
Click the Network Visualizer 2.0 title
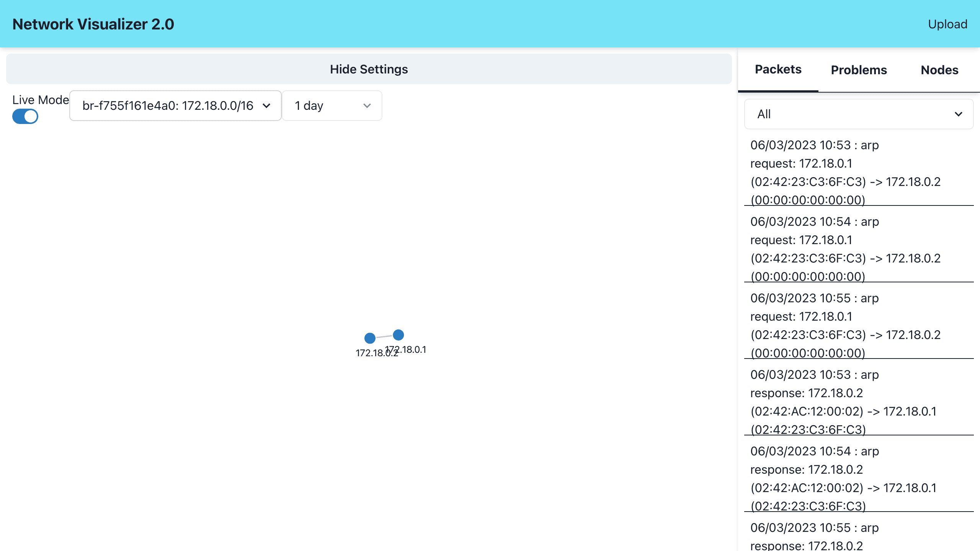click(93, 24)
